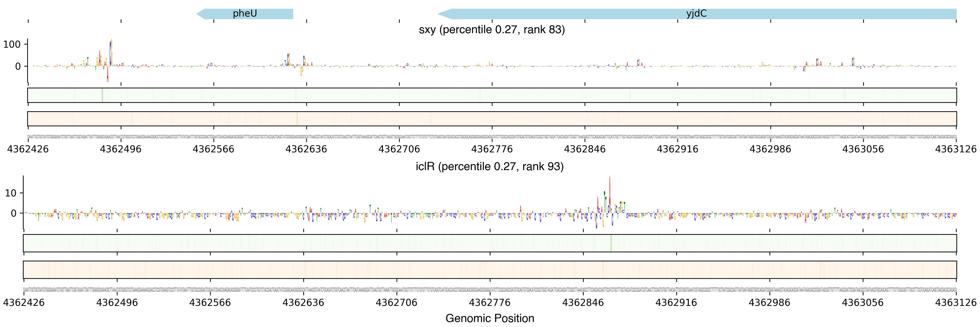
Task: Click position label 4362916 on bottom axis
Action: click(x=676, y=303)
